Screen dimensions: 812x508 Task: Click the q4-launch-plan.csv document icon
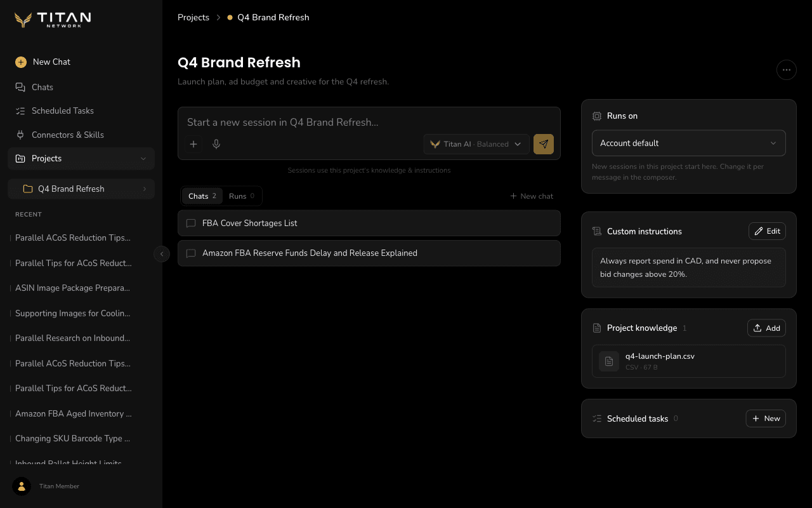point(609,361)
